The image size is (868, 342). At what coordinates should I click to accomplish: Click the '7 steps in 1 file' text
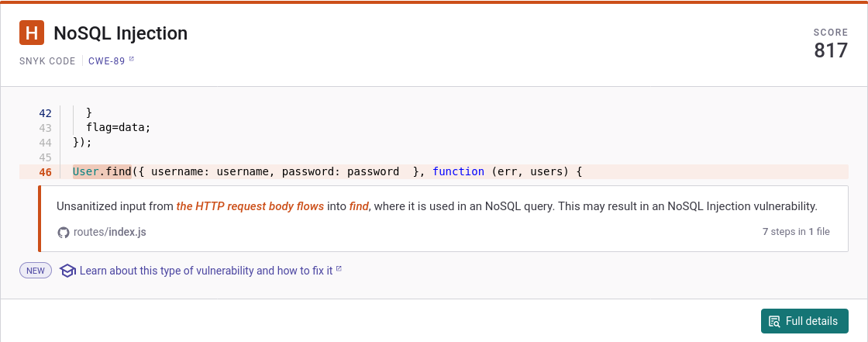coord(796,232)
